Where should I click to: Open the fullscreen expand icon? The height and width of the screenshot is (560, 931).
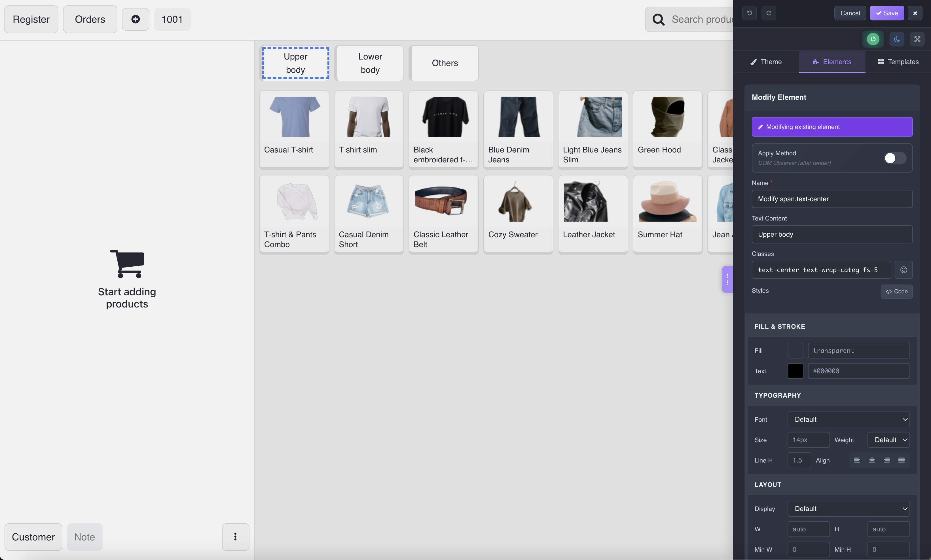917,39
